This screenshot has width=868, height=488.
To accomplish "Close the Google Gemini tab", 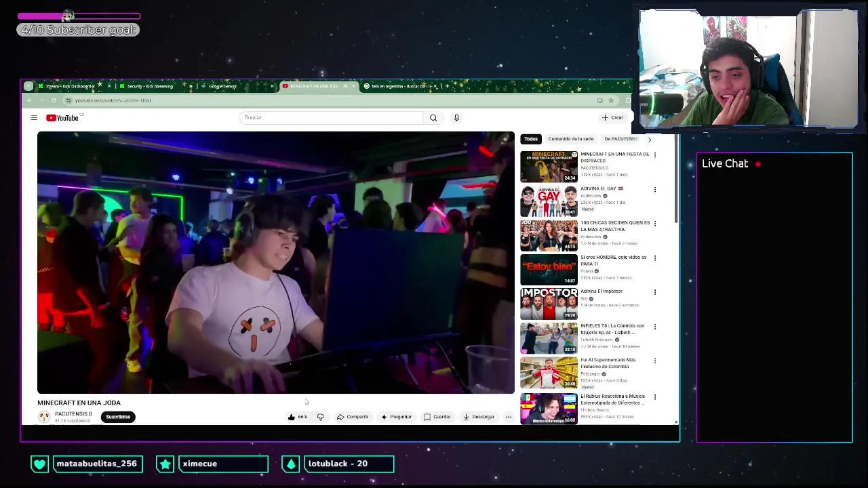I will point(272,86).
